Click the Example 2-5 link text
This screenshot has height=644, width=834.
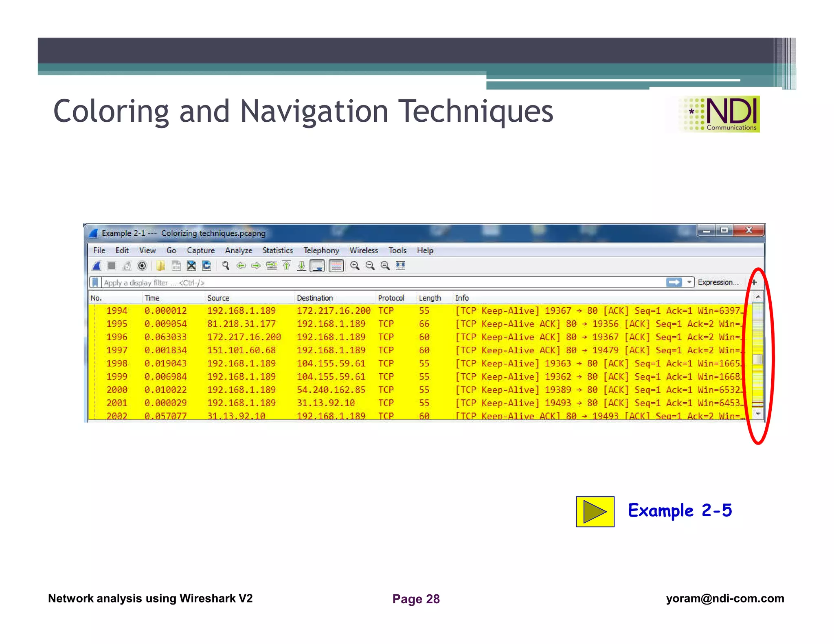pyautogui.click(x=680, y=510)
